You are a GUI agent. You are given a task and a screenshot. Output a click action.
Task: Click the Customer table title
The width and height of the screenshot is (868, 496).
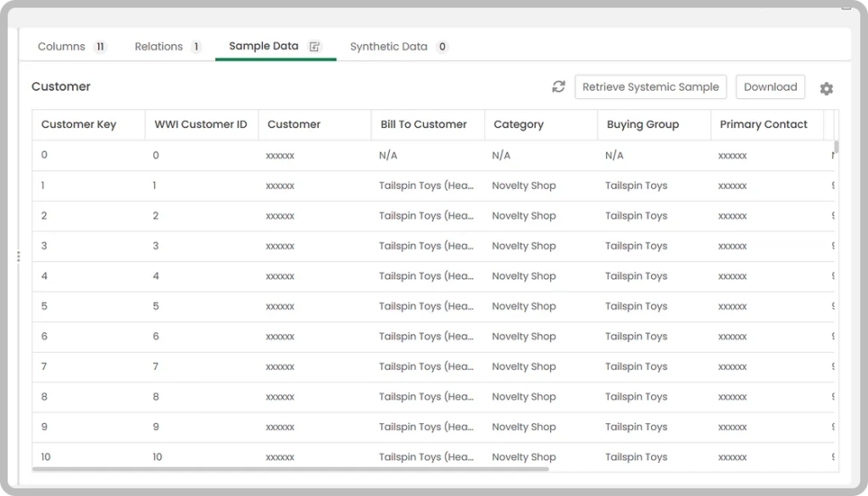pyautogui.click(x=61, y=86)
